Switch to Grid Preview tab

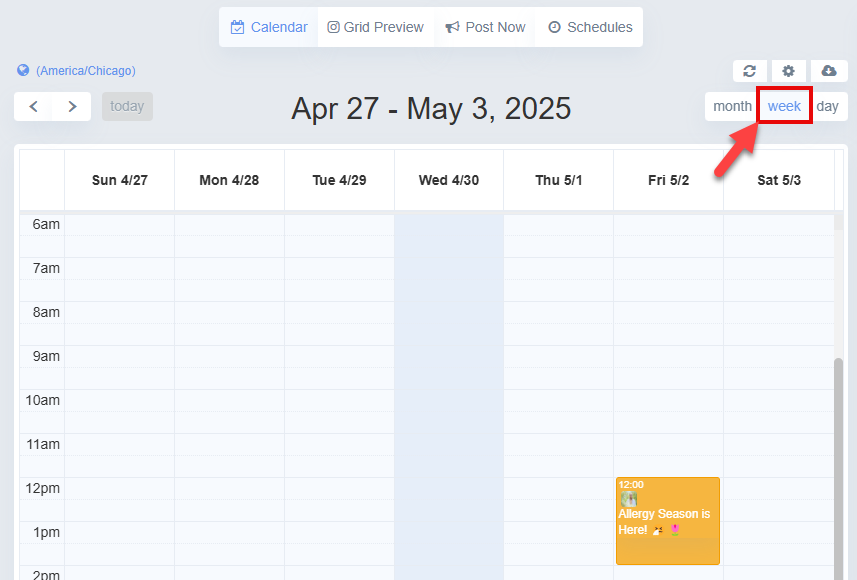(x=375, y=27)
